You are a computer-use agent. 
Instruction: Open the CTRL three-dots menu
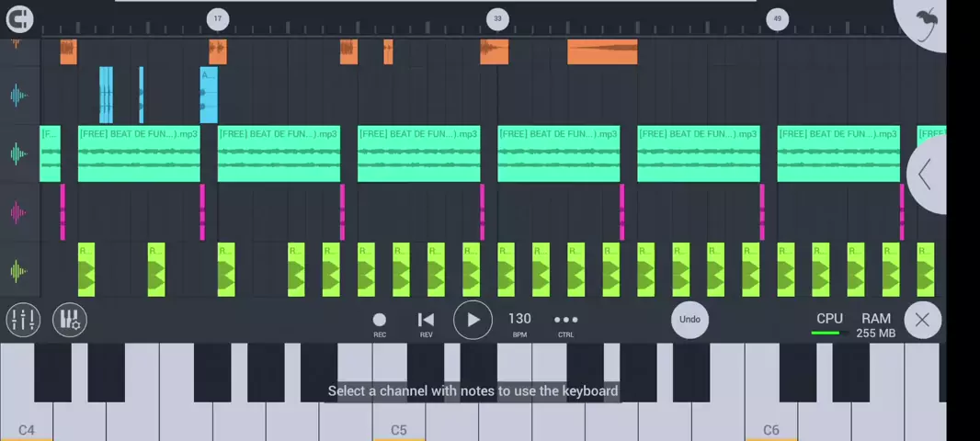point(566,322)
